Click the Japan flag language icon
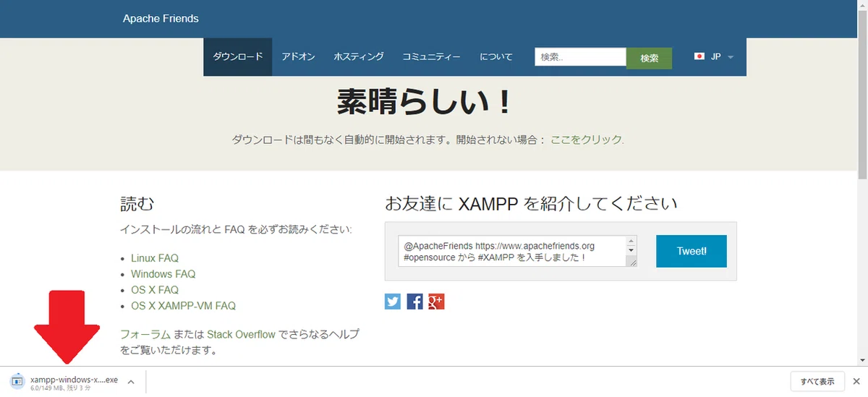The height and width of the screenshot is (397, 868). point(699,56)
